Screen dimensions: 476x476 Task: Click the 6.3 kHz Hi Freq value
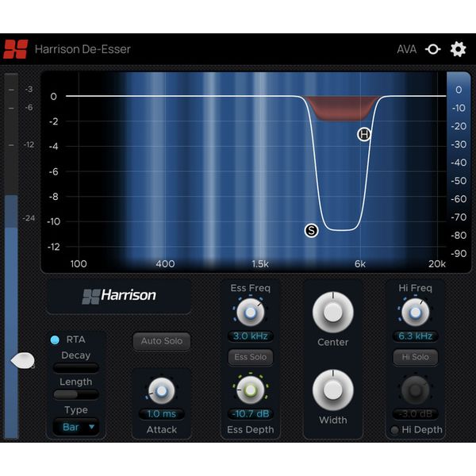[x=415, y=336]
